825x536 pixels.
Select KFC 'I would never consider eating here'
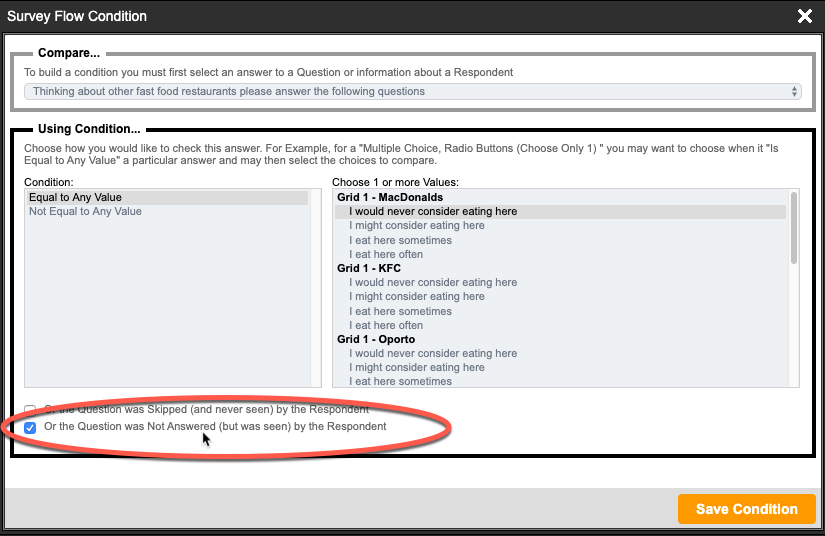(433, 283)
